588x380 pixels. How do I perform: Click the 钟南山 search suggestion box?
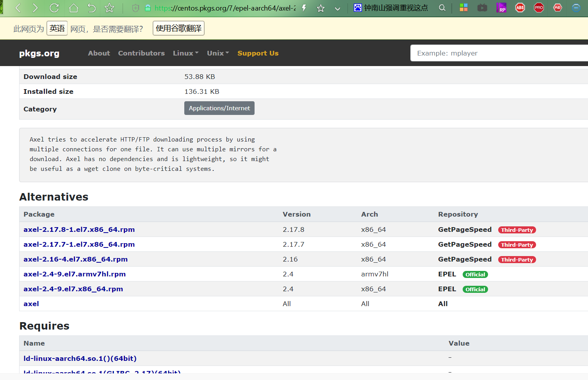396,8
